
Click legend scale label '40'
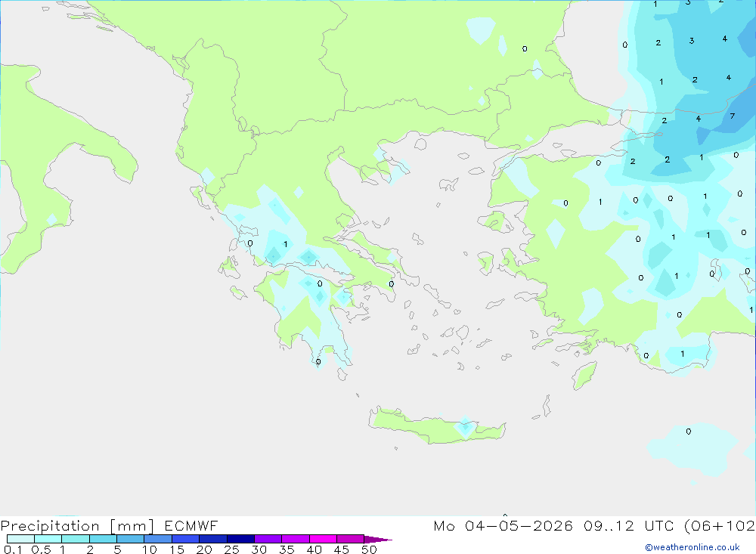point(314,549)
